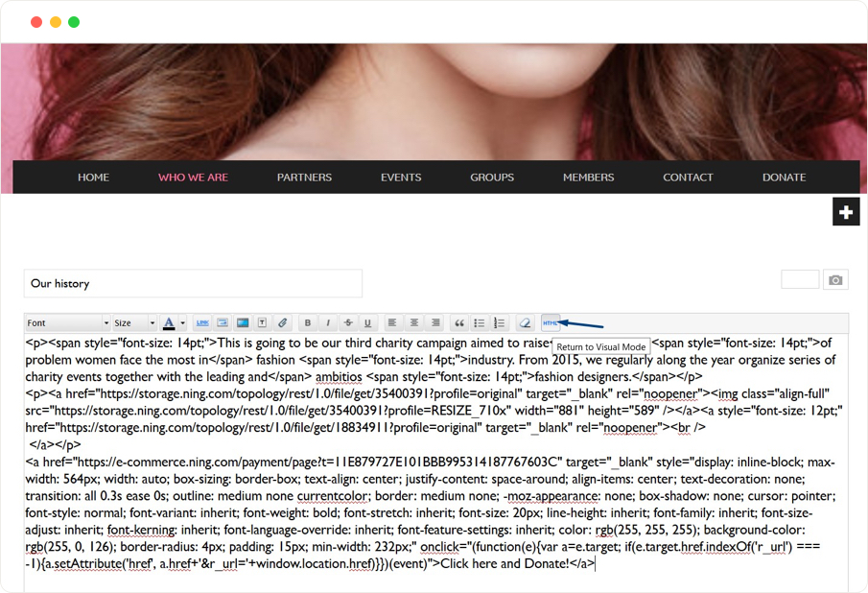This screenshot has width=868, height=593.
Task: Insert a blockquote
Action: [x=459, y=322]
